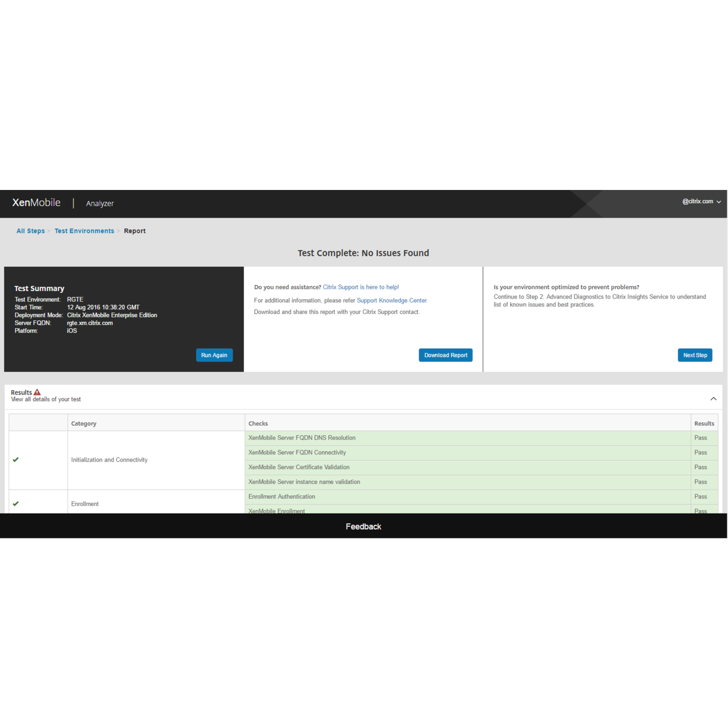
Task: Click the Download Report button
Action: click(445, 355)
